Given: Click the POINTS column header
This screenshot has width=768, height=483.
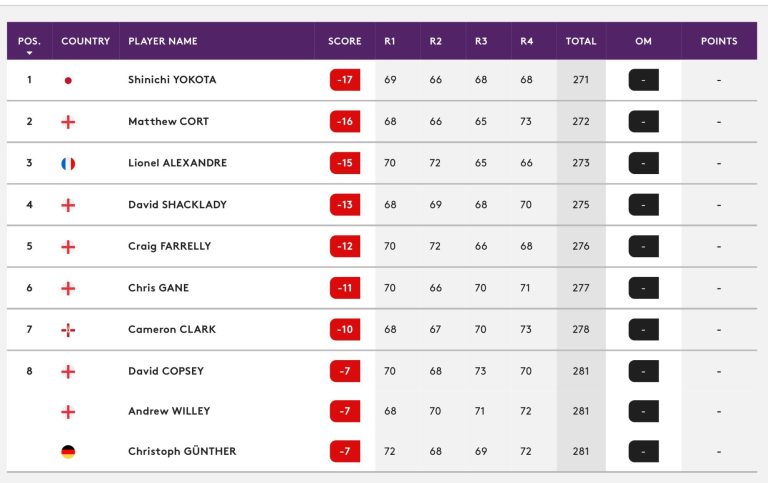Looking at the screenshot, I should tap(719, 41).
